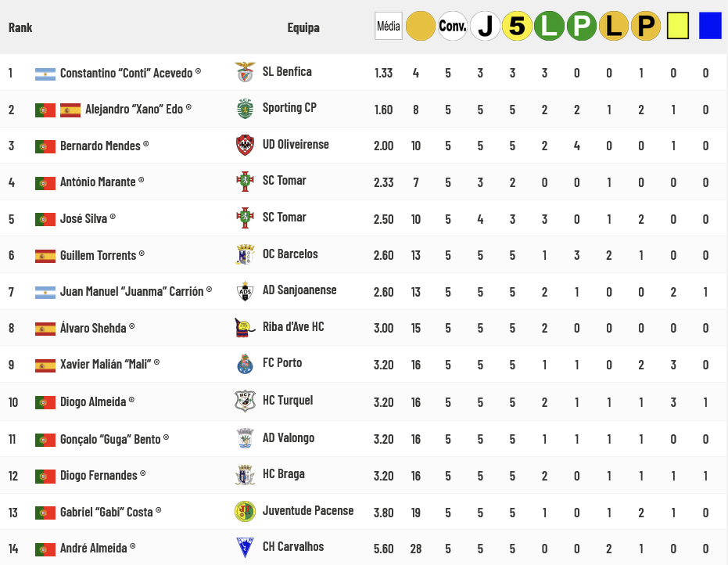Open André Almeida player profile
Viewport: 728px width, 565px height.
pos(94,548)
